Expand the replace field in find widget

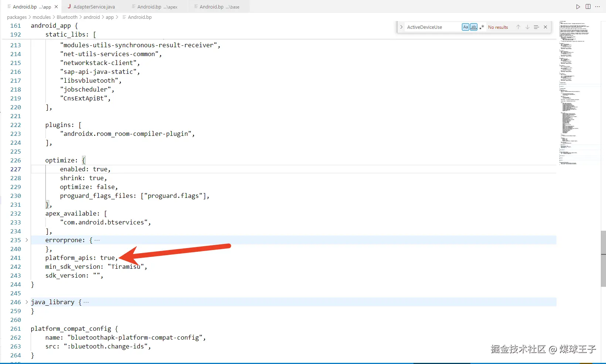pos(401,27)
